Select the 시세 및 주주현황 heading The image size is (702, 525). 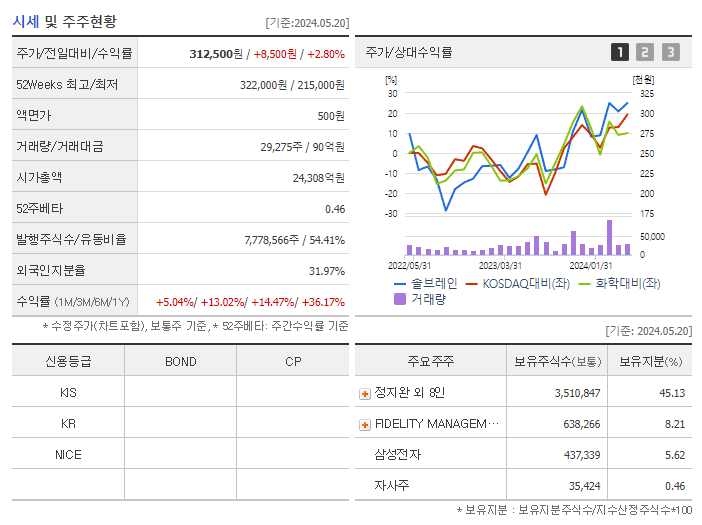point(64,21)
